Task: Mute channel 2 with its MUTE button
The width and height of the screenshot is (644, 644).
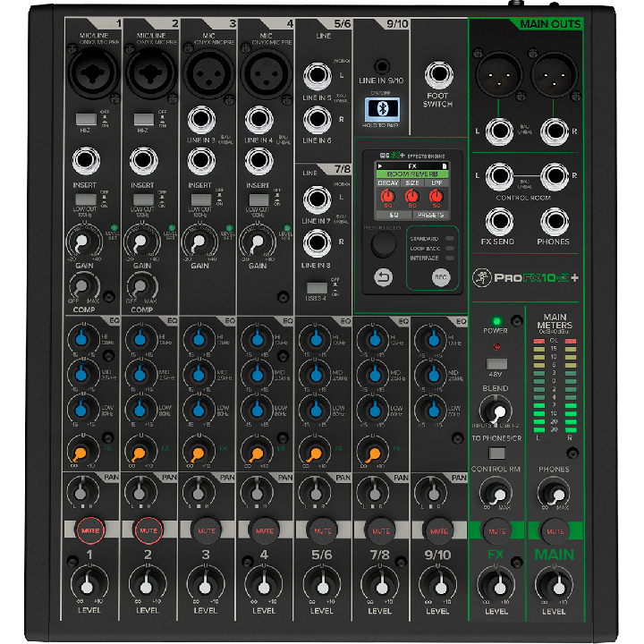Action: 148,530
